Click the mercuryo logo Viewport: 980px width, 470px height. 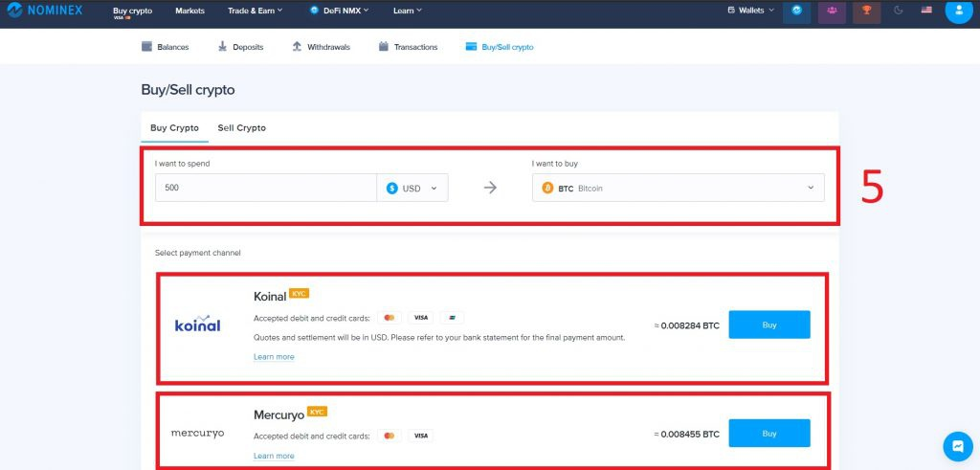[197, 433]
